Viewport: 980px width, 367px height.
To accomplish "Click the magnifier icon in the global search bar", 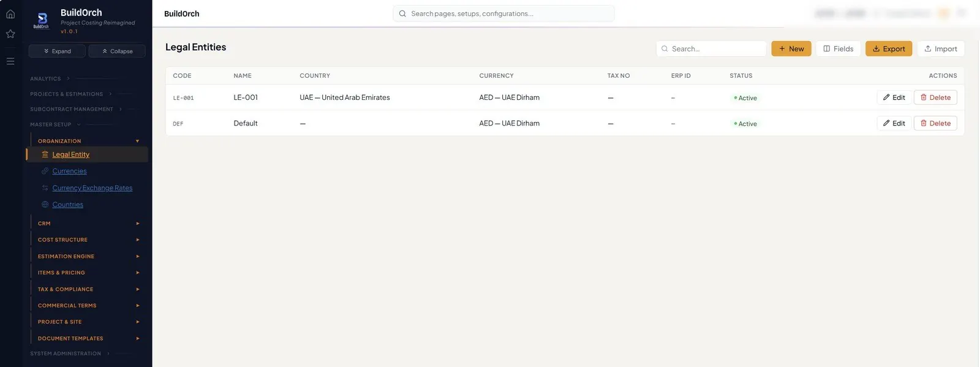I will [x=402, y=13].
